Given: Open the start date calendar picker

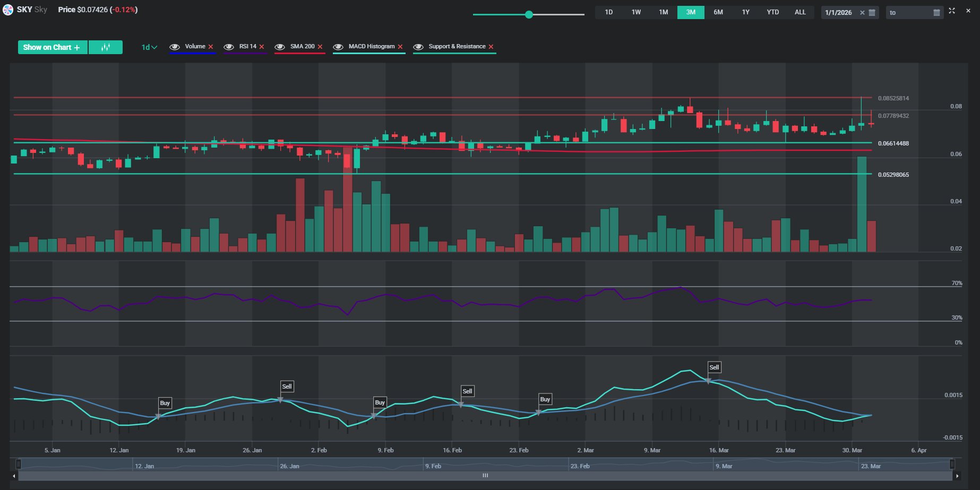Looking at the screenshot, I should click(x=872, y=13).
